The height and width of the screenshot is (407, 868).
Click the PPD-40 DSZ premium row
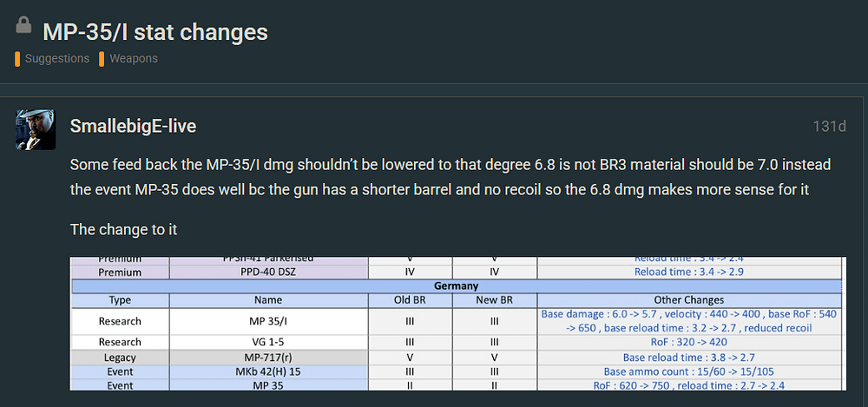coord(268,272)
